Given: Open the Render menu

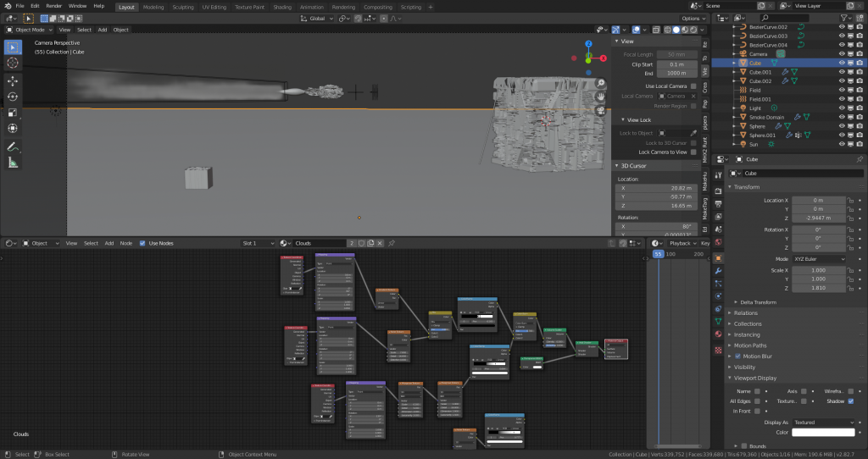Looking at the screenshot, I should click(53, 6).
